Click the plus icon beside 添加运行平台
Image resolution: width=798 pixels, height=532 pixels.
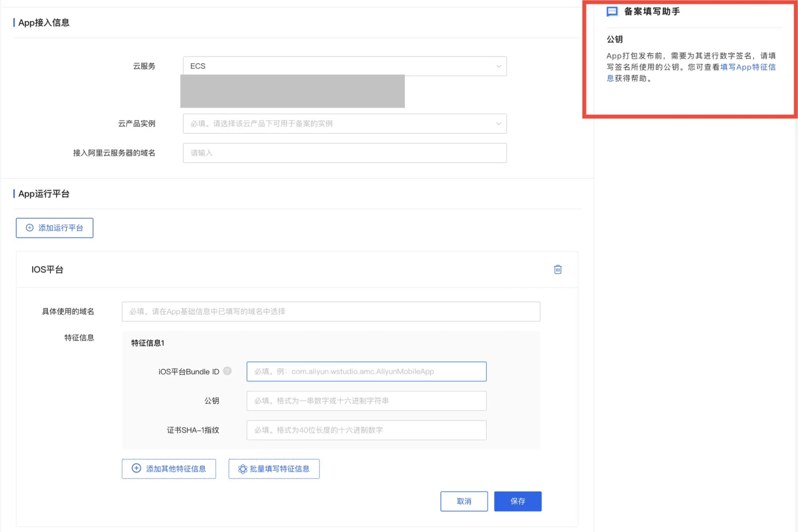[x=29, y=228]
